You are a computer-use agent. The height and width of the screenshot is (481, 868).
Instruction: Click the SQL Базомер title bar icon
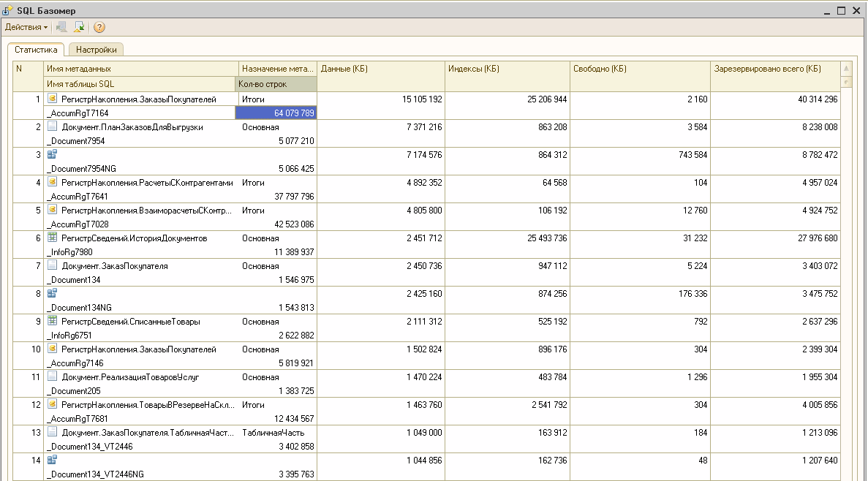pyautogui.click(x=8, y=10)
